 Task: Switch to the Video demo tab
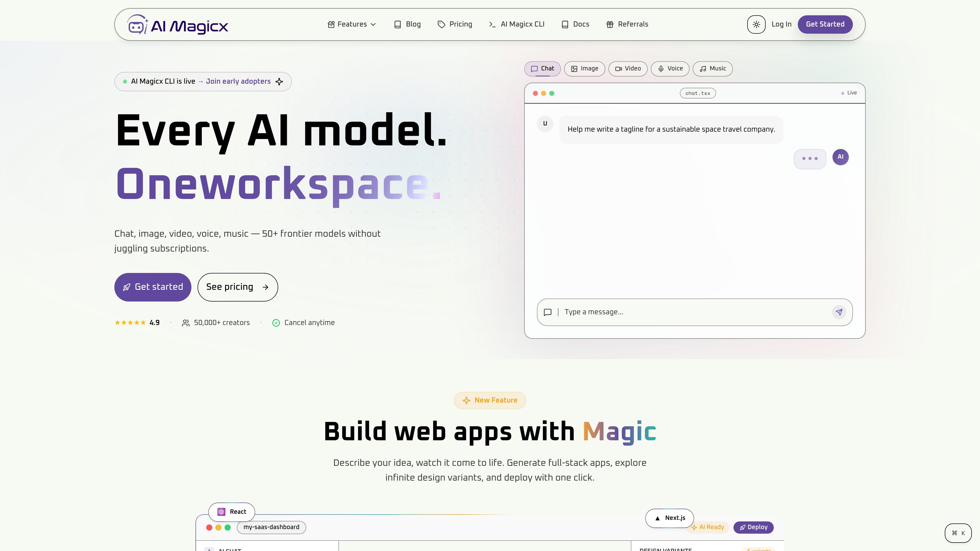(x=628, y=69)
